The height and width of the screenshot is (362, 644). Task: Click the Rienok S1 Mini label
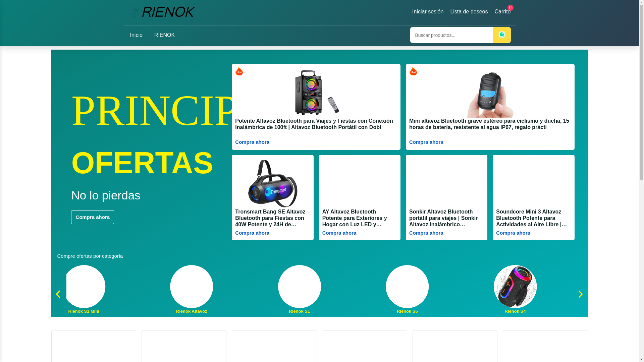point(84,311)
